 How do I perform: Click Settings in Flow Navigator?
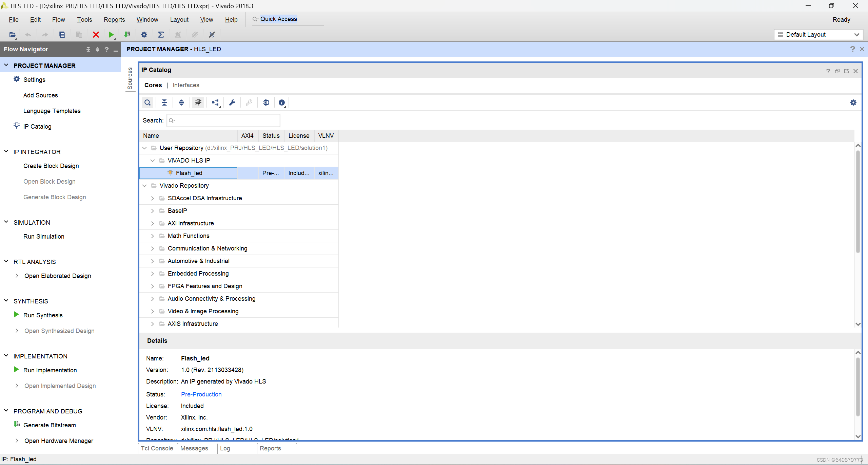[x=34, y=80]
